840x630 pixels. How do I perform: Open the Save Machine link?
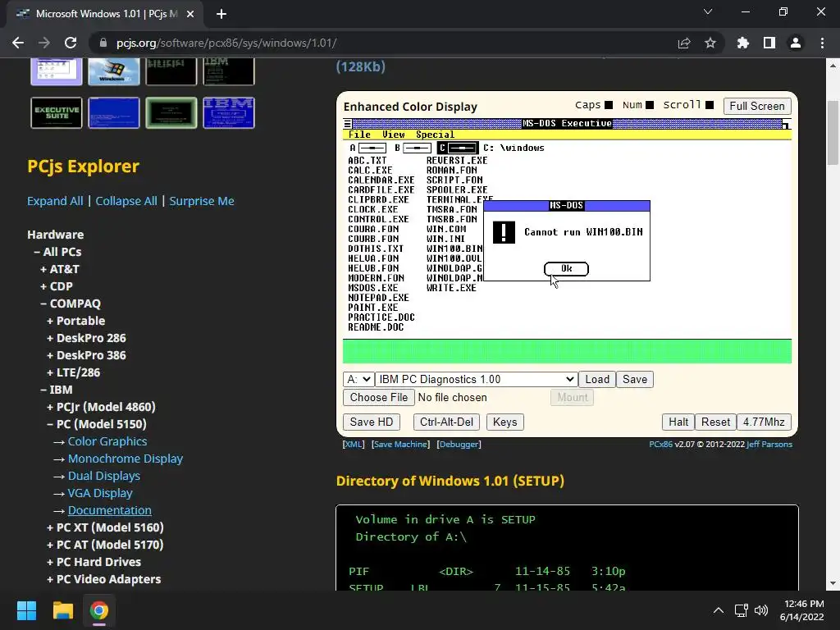tap(400, 444)
